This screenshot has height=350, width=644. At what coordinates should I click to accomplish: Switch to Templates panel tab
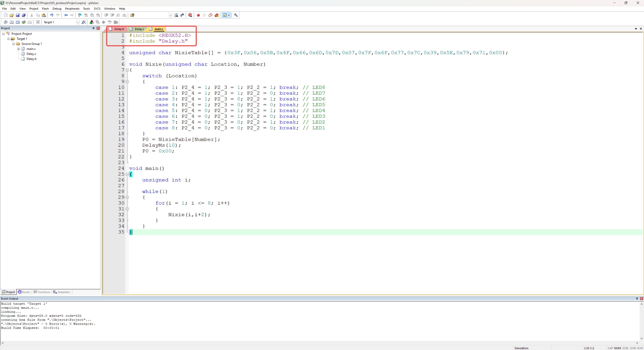62,292
